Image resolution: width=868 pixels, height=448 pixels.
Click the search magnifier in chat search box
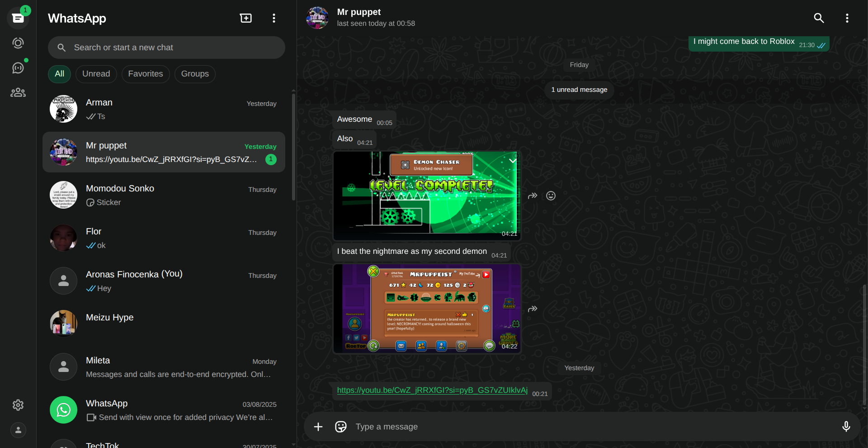coord(62,48)
